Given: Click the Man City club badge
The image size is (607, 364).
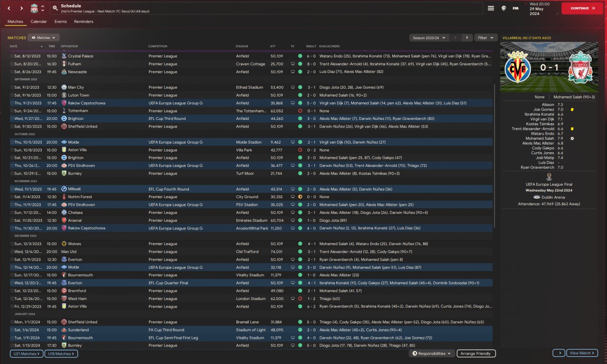Looking at the screenshot, I should coord(64,87).
